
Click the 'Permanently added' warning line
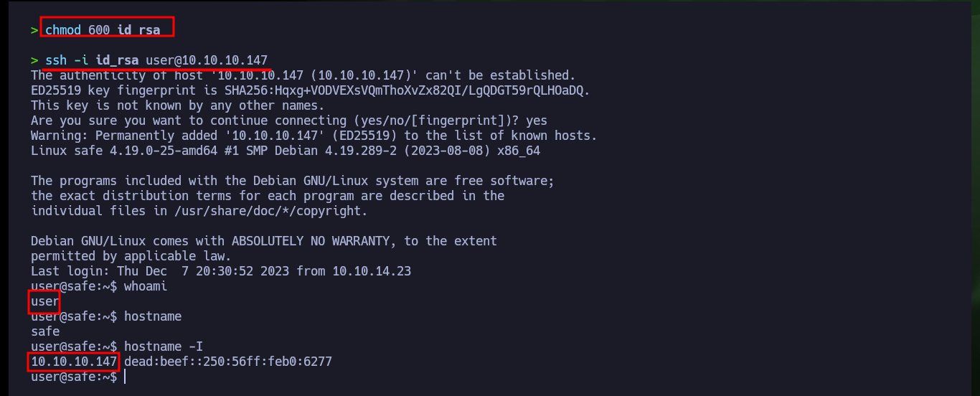pyautogui.click(x=314, y=136)
